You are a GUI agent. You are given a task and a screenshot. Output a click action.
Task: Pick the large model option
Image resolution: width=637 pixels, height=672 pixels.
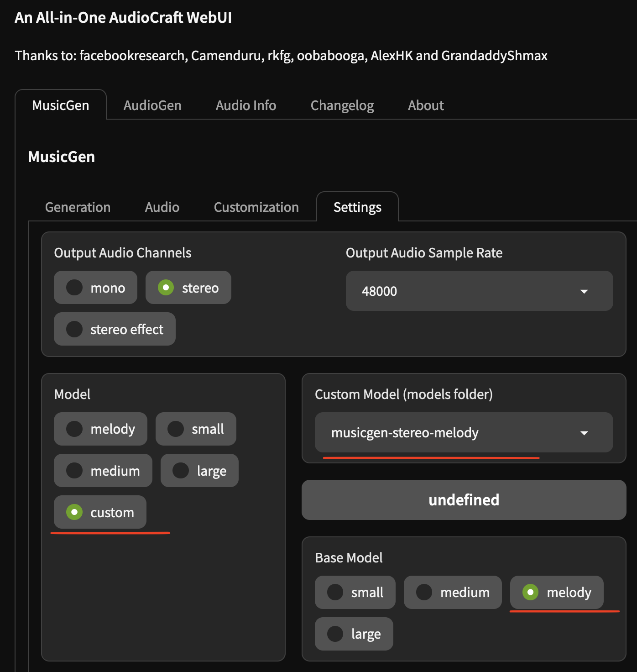tap(199, 470)
